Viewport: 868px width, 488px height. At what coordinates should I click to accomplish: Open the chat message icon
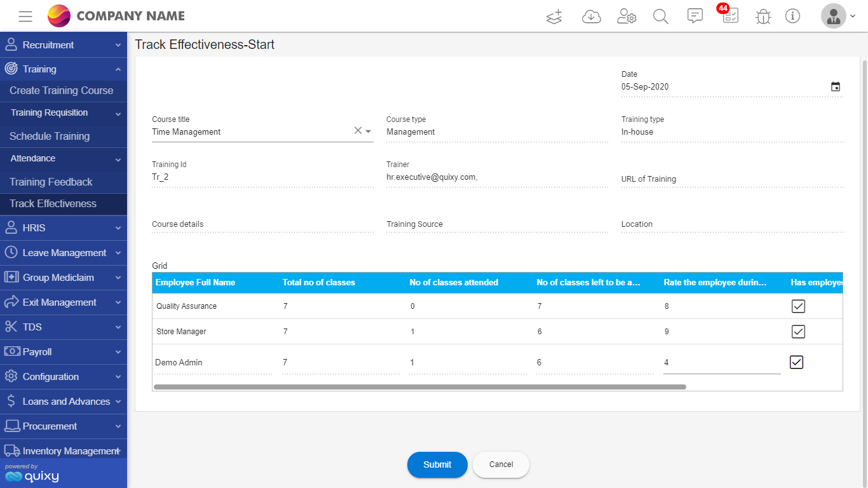coord(695,17)
